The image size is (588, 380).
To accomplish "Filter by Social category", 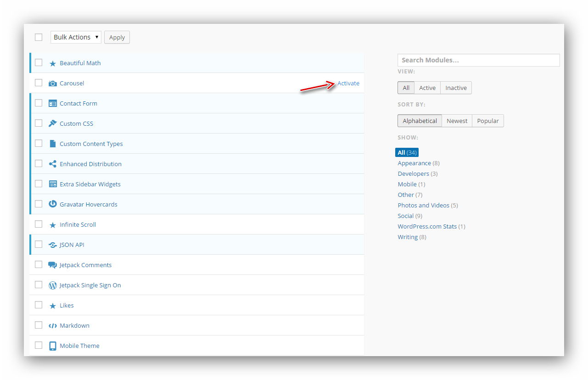I will tap(406, 216).
